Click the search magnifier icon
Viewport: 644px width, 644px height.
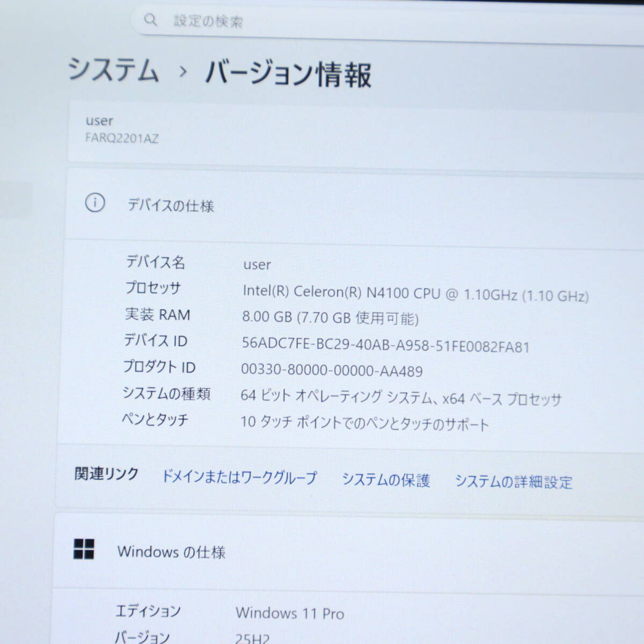tap(151, 20)
